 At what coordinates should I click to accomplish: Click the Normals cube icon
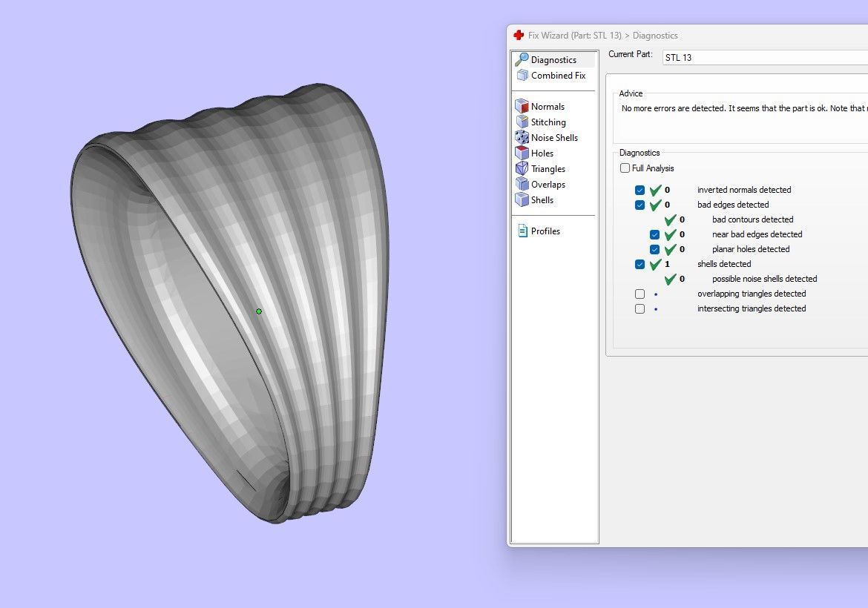pyautogui.click(x=522, y=106)
